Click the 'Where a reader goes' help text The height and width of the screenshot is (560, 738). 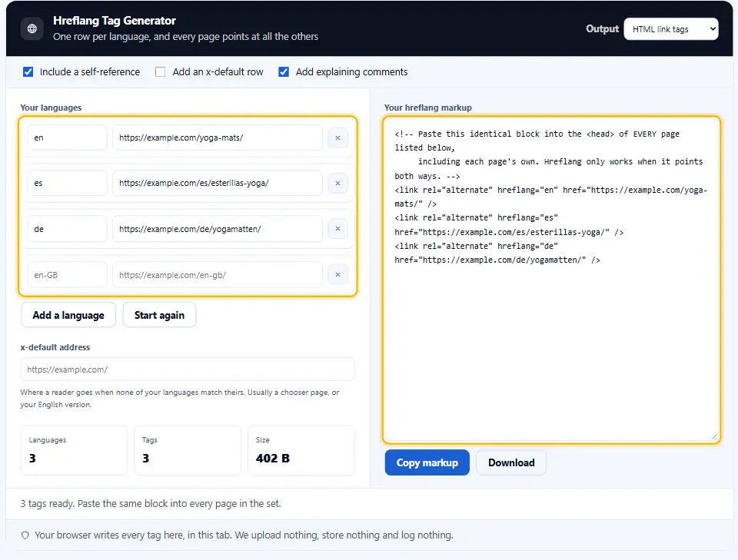coord(180,398)
